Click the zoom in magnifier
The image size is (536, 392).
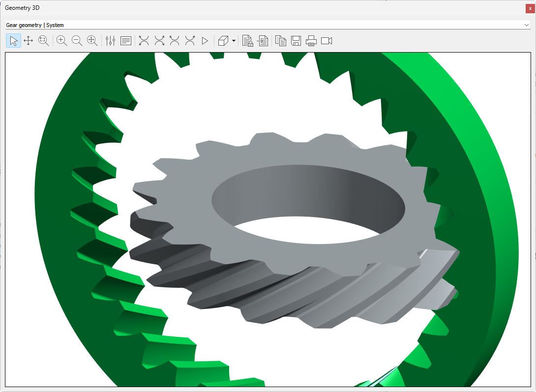[x=62, y=41]
